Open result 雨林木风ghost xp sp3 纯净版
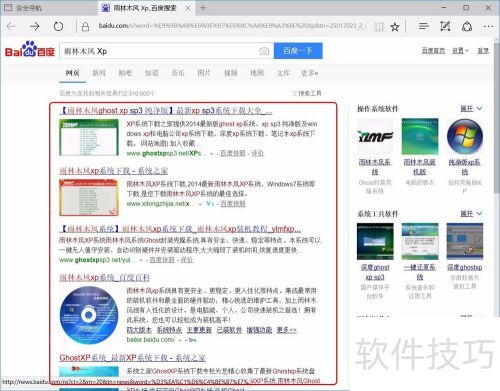Screen dimensions: 500x391 click(166, 110)
